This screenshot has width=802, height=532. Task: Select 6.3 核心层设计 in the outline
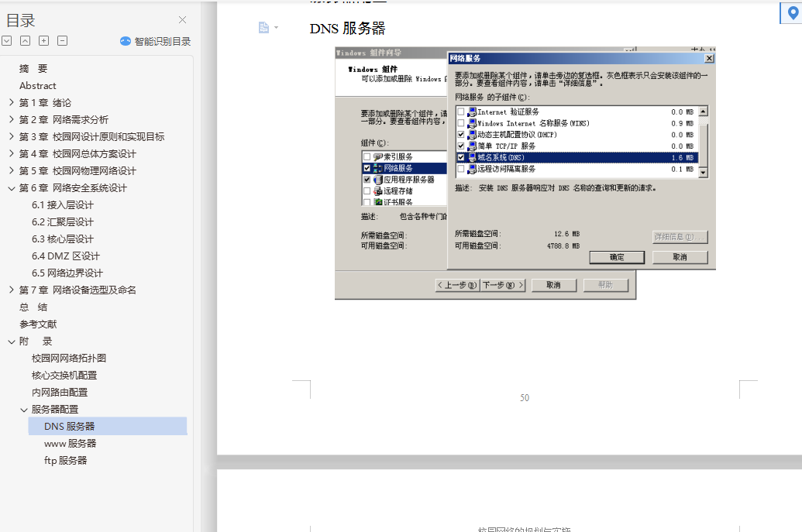click(63, 239)
